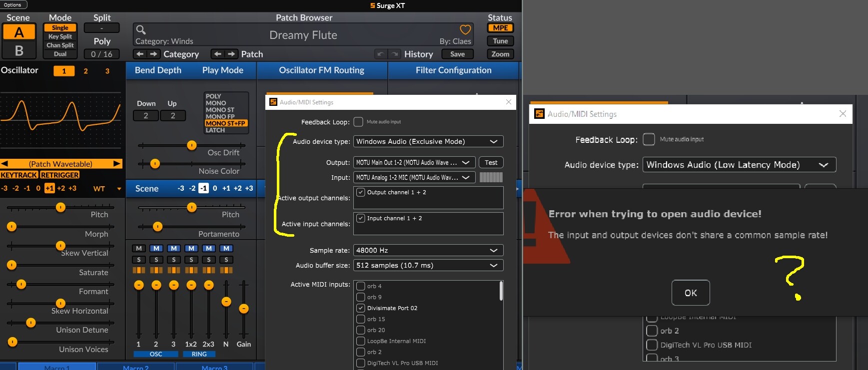Mute the 1x2 ring modulator channel
868x370 pixels.
point(191,248)
